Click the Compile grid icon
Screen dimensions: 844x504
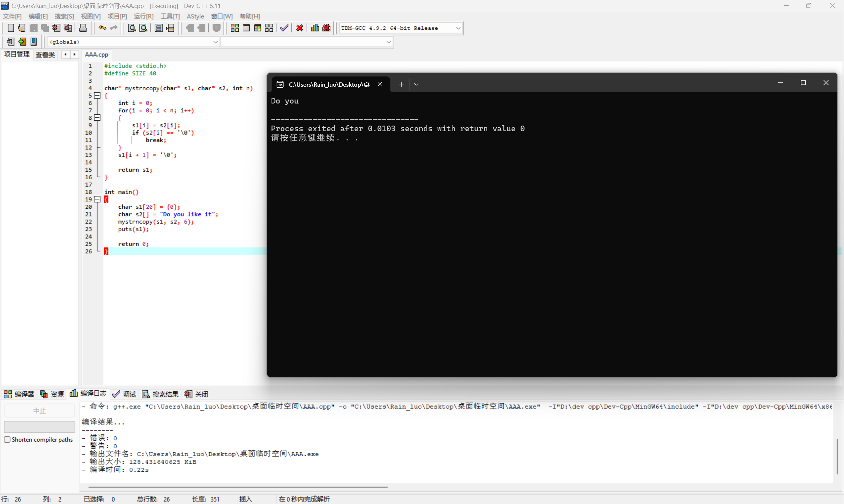pos(235,28)
